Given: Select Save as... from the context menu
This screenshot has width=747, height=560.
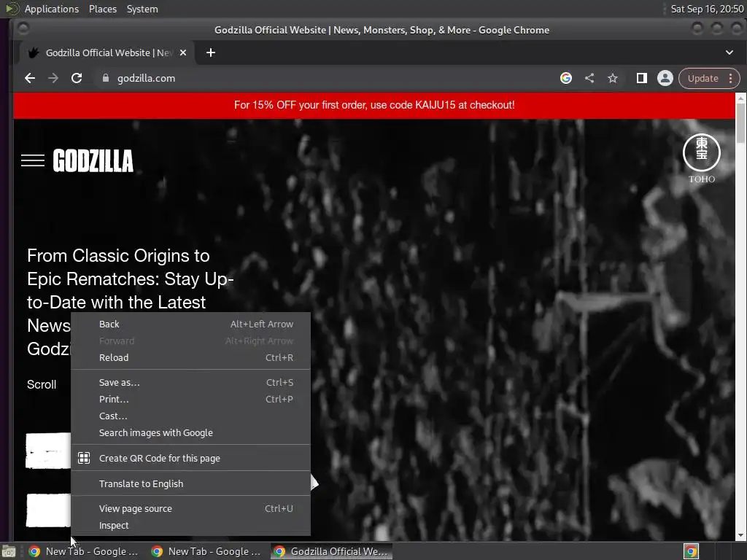Looking at the screenshot, I should (x=190, y=382).
